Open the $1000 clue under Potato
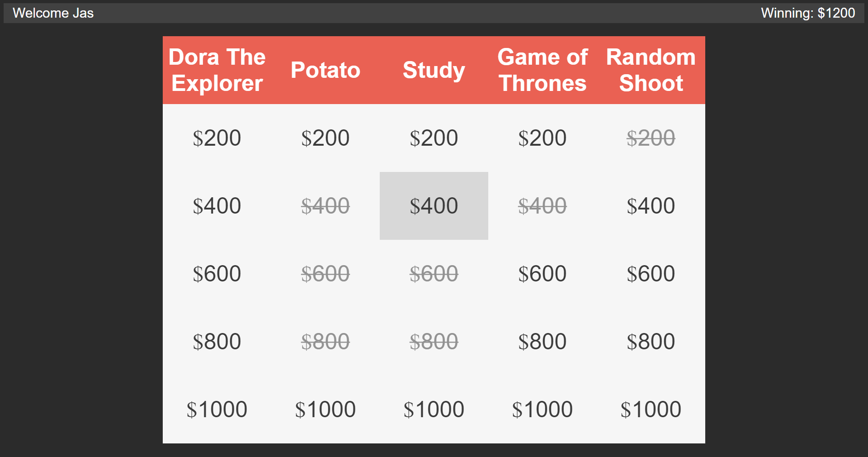Screen dimensions: 868x457 [x=325, y=409]
